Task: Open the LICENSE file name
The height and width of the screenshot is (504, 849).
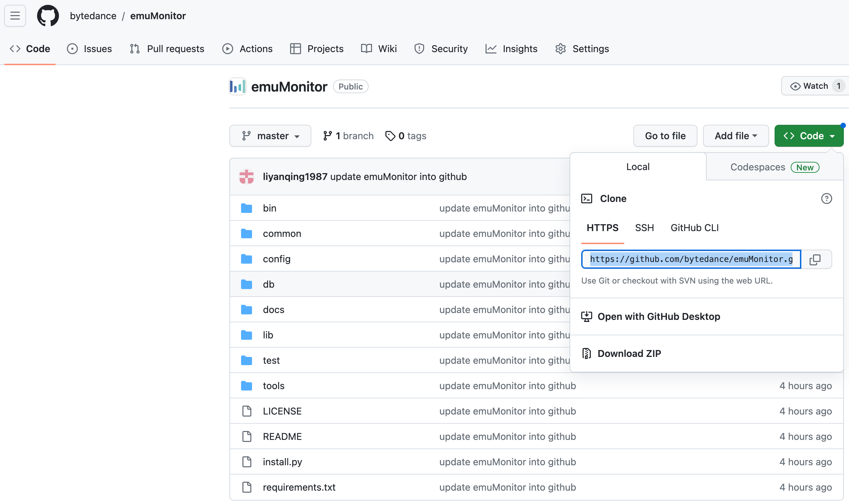Action: point(282,411)
